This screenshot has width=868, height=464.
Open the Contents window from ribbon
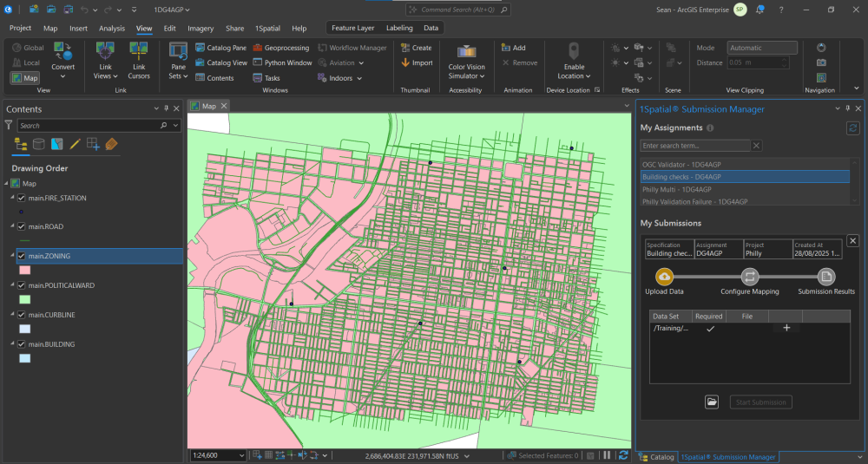(214, 78)
